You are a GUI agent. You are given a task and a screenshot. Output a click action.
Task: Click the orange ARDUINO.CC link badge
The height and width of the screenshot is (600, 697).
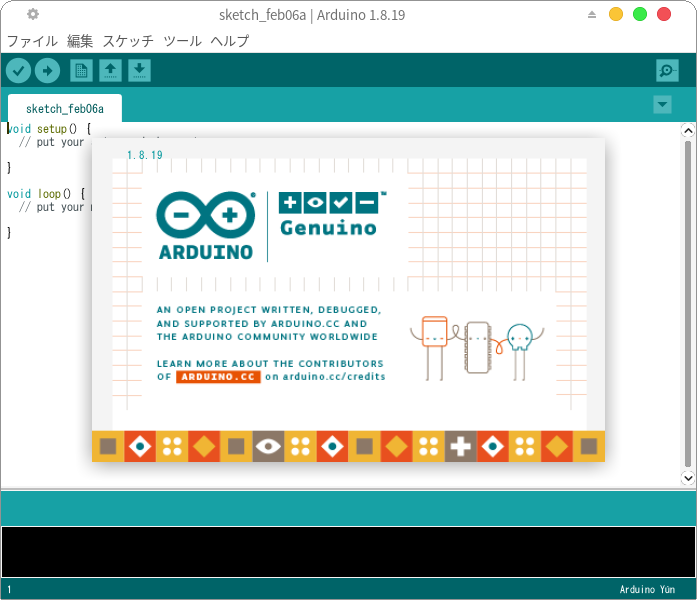pos(218,377)
